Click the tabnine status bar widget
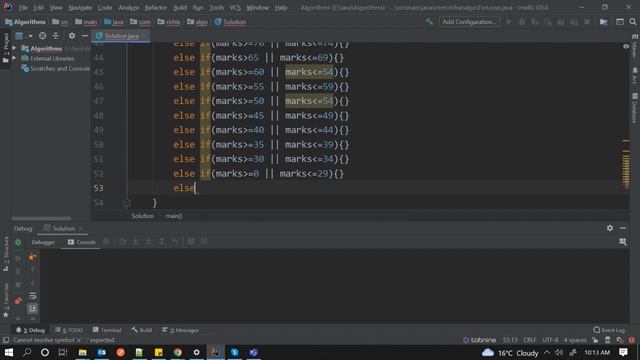 tap(480, 340)
